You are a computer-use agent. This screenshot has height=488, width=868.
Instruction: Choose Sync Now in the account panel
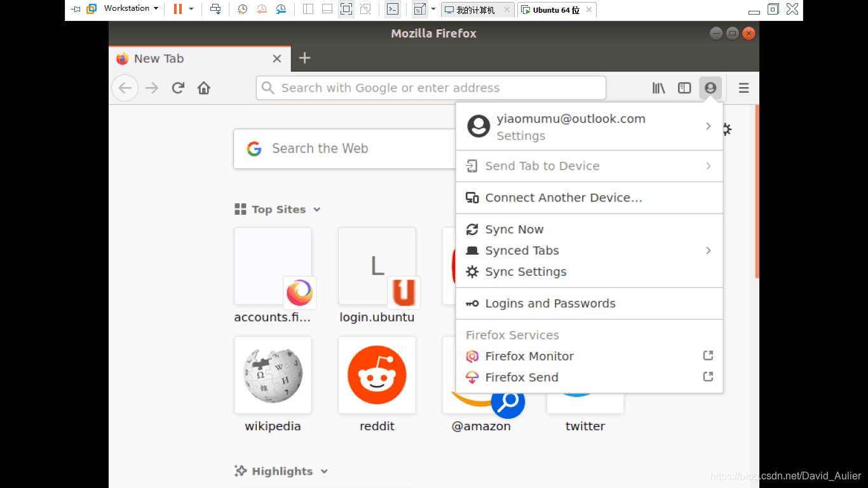click(x=590, y=229)
